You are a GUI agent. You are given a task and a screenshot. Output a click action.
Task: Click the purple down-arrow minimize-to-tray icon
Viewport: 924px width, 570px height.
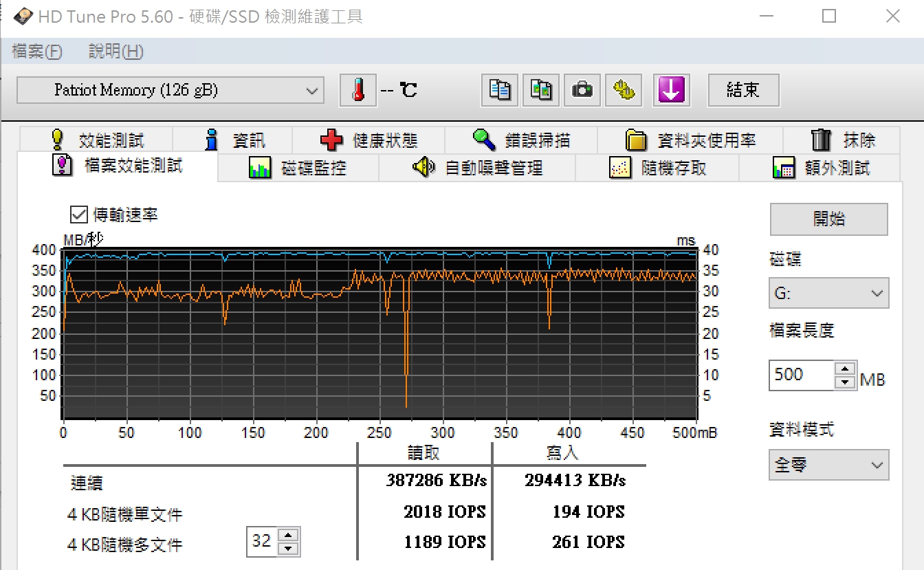tap(670, 90)
